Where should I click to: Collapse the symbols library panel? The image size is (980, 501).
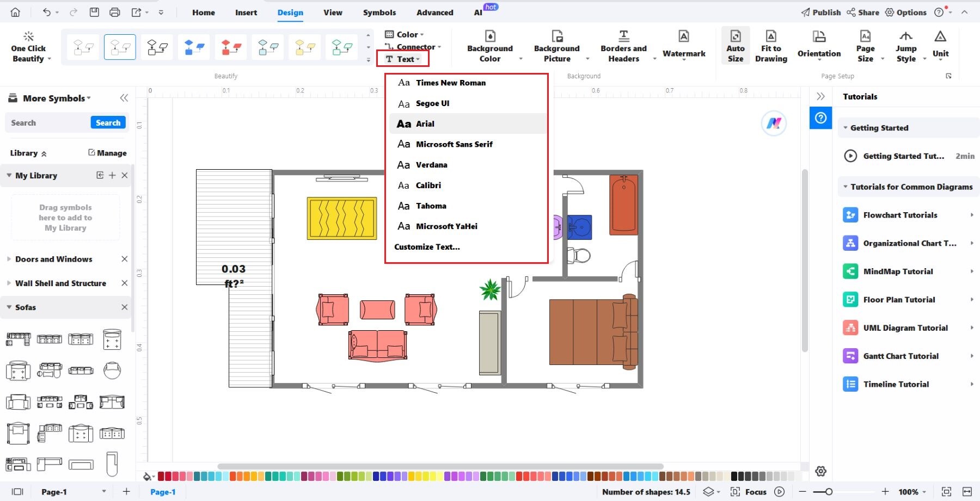click(124, 98)
